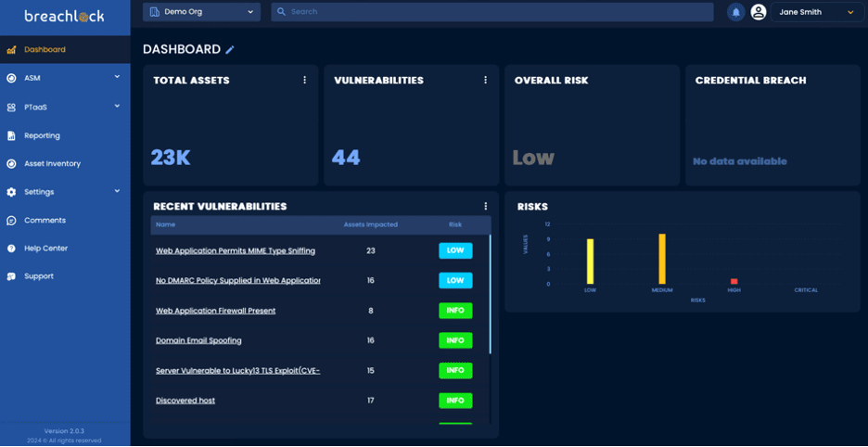Open the Comments sidebar item
The image size is (868, 447).
pos(45,221)
